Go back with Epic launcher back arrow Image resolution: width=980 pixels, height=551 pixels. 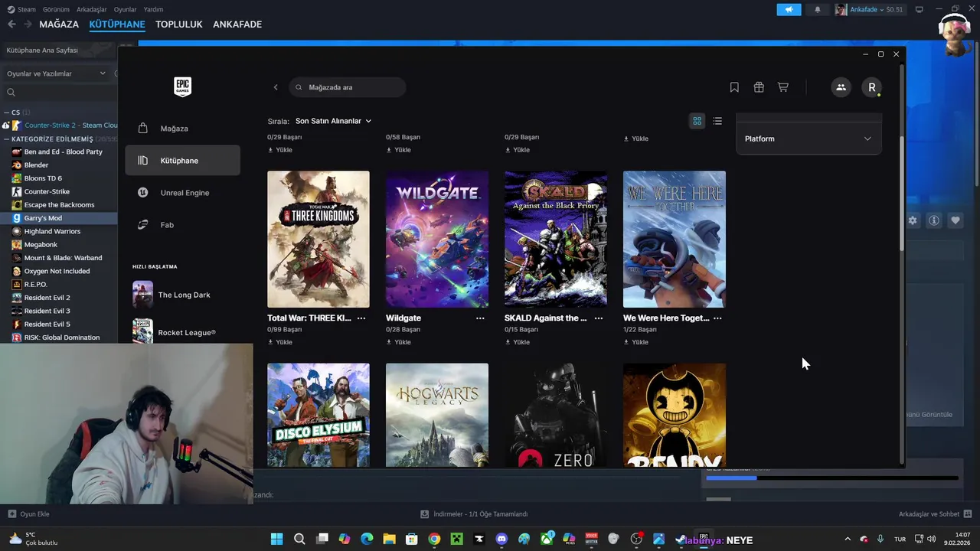pyautogui.click(x=276, y=87)
